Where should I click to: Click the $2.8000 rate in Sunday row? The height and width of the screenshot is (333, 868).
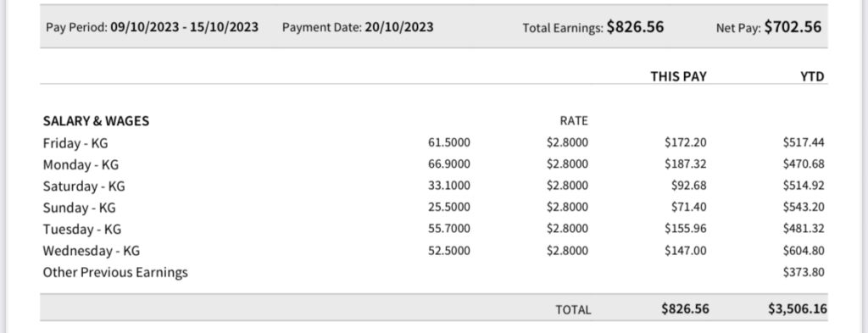[567, 208]
